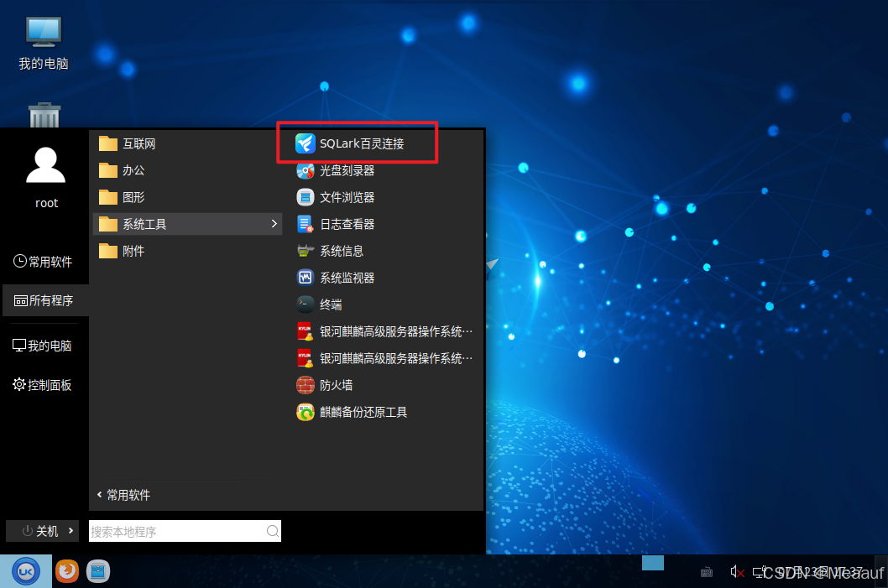Click the search magnifier icon
This screenshot has width=888, height=588.
pos(273,531)
